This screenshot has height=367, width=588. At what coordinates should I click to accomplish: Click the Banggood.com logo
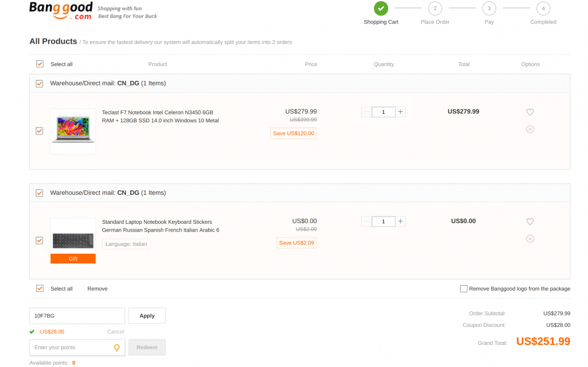pos(61,10)
